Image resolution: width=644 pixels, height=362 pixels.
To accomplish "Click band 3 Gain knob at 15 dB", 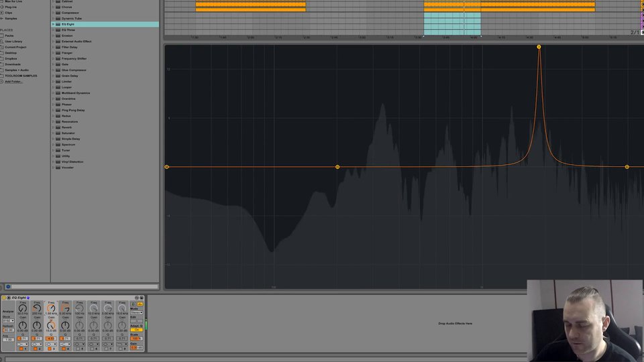I will click(x=51, y=326).
